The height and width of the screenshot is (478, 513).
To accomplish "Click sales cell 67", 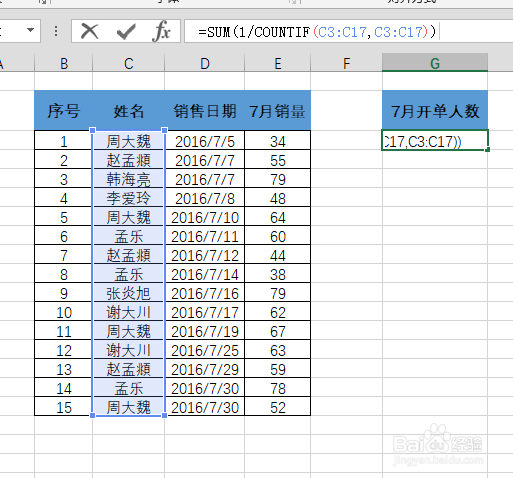I will 278,330.
